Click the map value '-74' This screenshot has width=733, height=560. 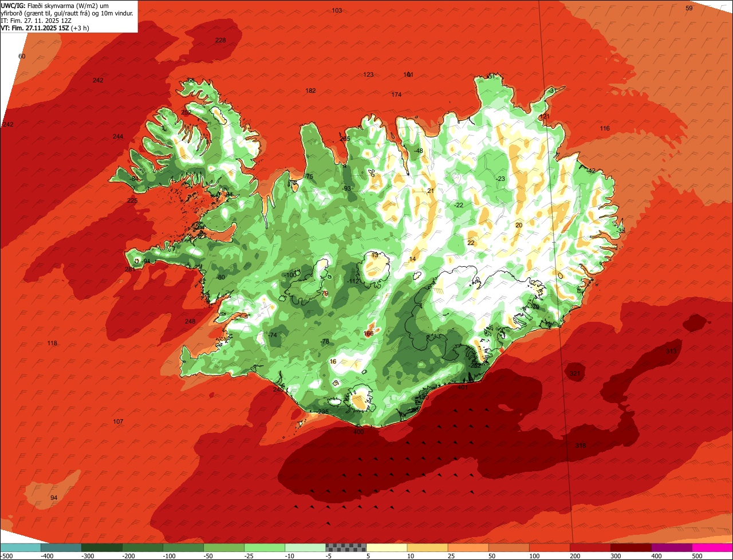[x=273, y=335]
